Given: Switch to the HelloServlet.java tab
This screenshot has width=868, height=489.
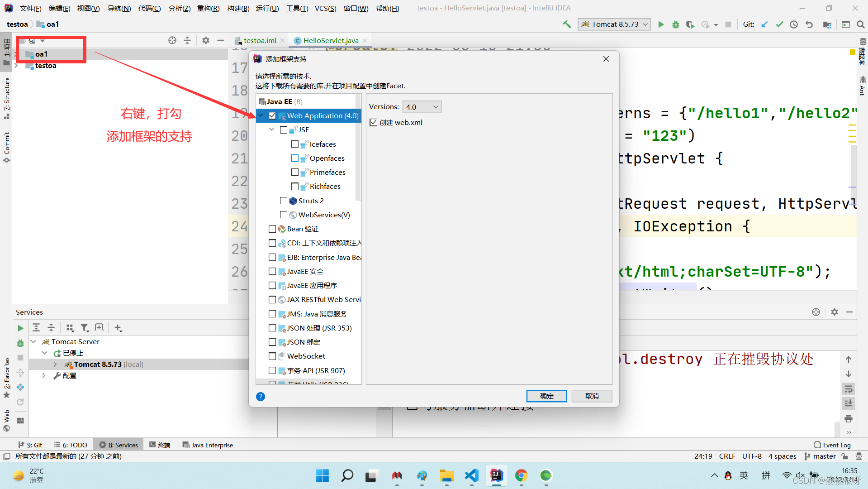Looking at the screenshot, I should click(x=331, y=40).
